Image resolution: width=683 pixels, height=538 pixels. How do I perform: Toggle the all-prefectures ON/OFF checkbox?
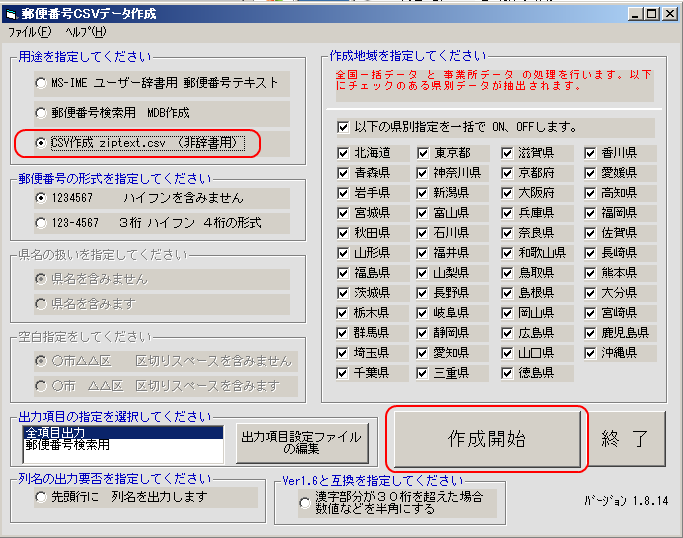[x=344, y=127]
